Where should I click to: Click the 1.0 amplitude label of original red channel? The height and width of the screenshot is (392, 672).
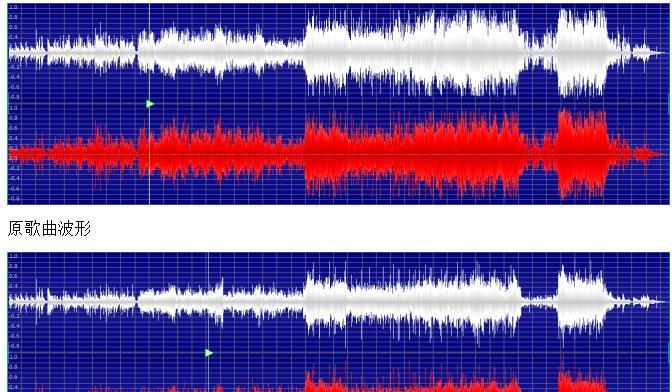(13, 108)
